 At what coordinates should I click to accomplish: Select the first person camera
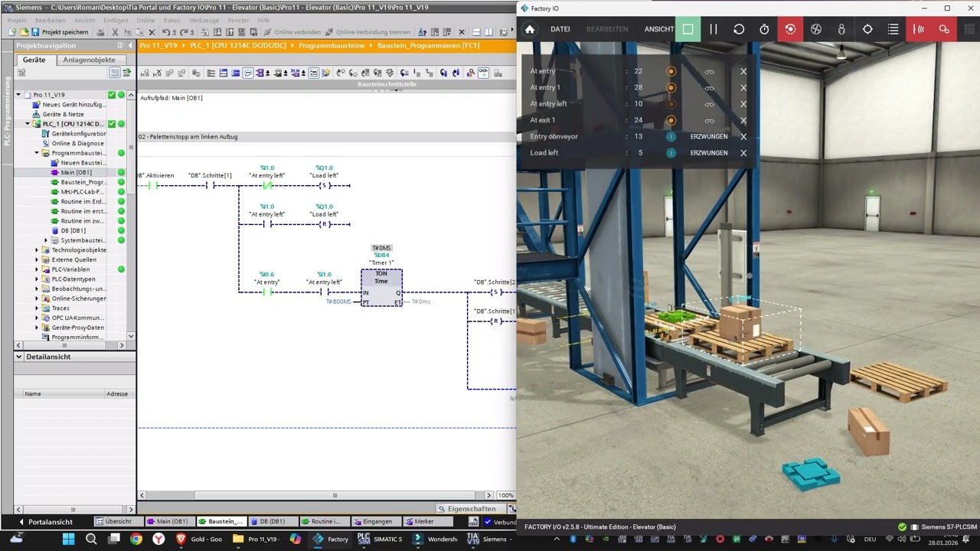(x=841, y=29)
